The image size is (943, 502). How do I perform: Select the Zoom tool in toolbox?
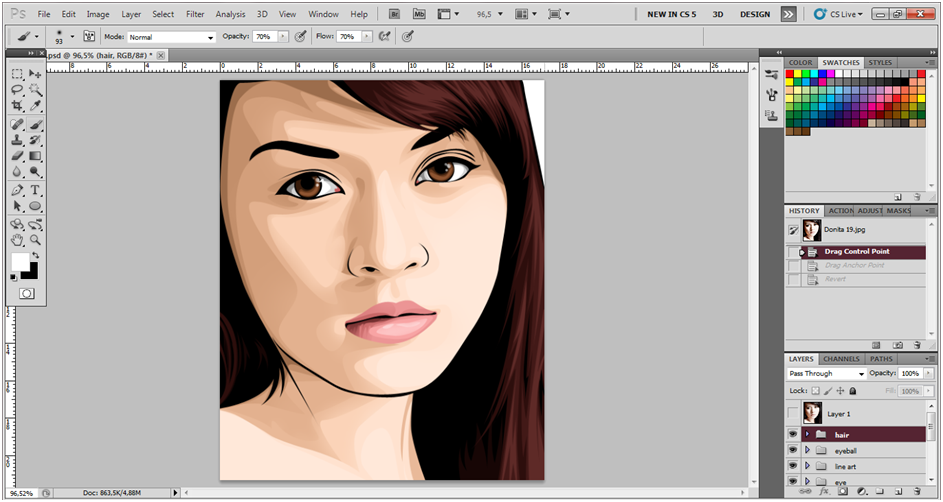pyautogui.click(x=35, y=240)
